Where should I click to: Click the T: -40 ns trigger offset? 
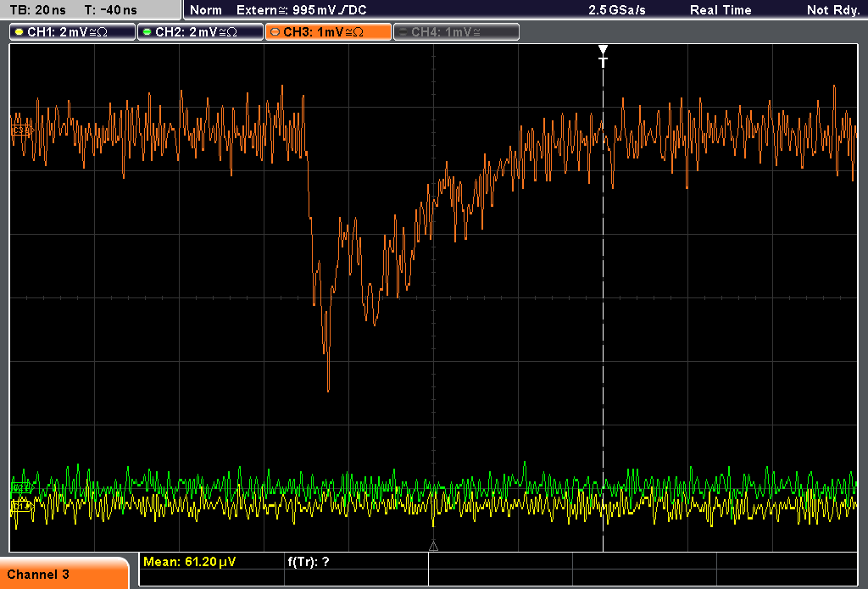pyautogui.click(x=111, y=10)
